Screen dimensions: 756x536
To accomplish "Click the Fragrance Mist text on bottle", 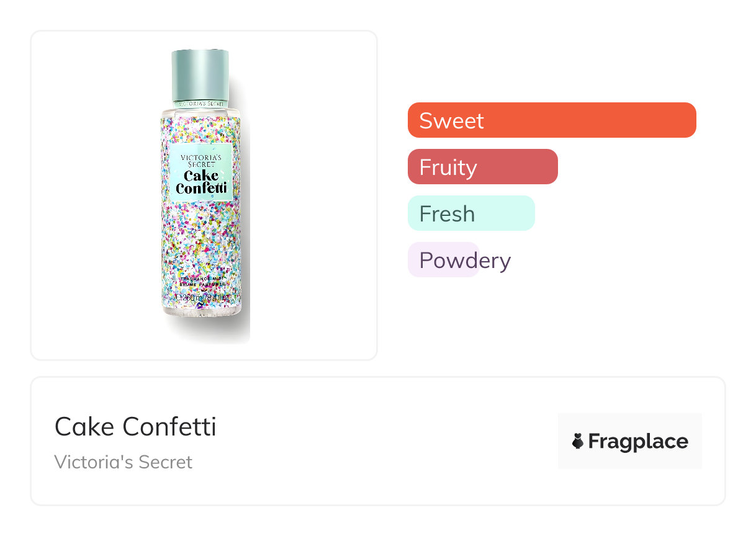I will tap(200, 280).
